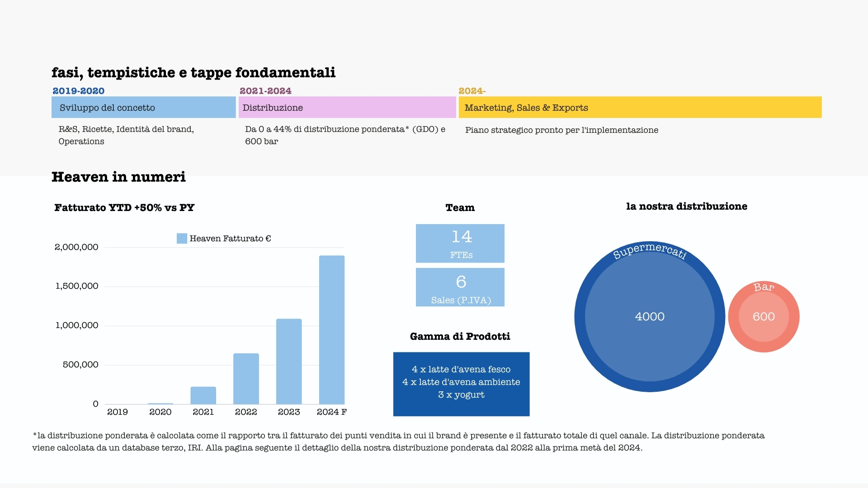Click the 600 value in Bar circle
868x488 pixels.
point(764,317)
